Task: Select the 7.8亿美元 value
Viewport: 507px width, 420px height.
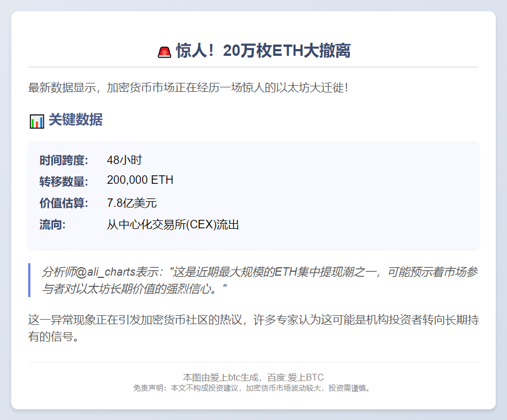Action: (132, 203)
